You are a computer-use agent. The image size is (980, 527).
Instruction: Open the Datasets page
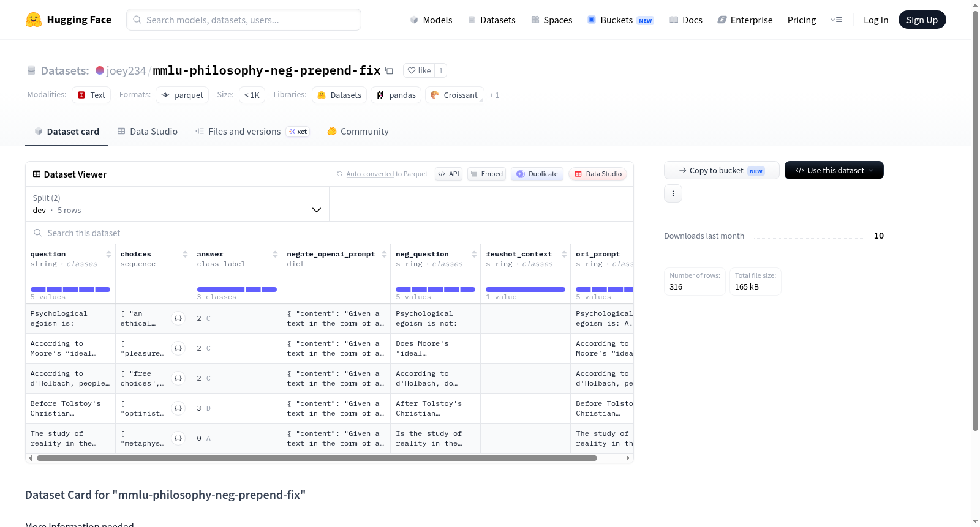491,20
